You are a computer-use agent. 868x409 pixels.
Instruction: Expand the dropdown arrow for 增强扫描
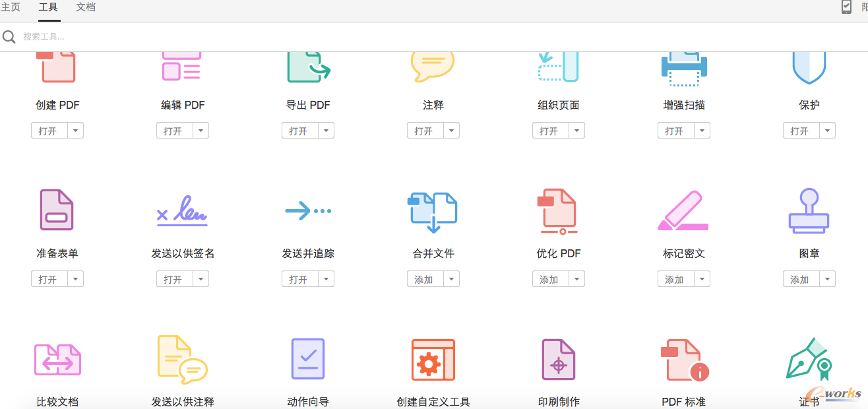(702, 131)
